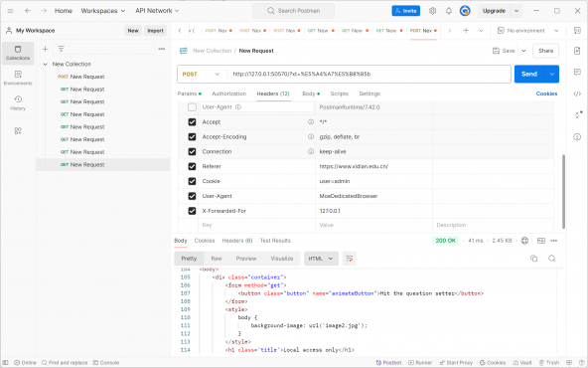Open the History sidebar panel
This screenshot has width=588, height=368.
(x=18, y=102)
